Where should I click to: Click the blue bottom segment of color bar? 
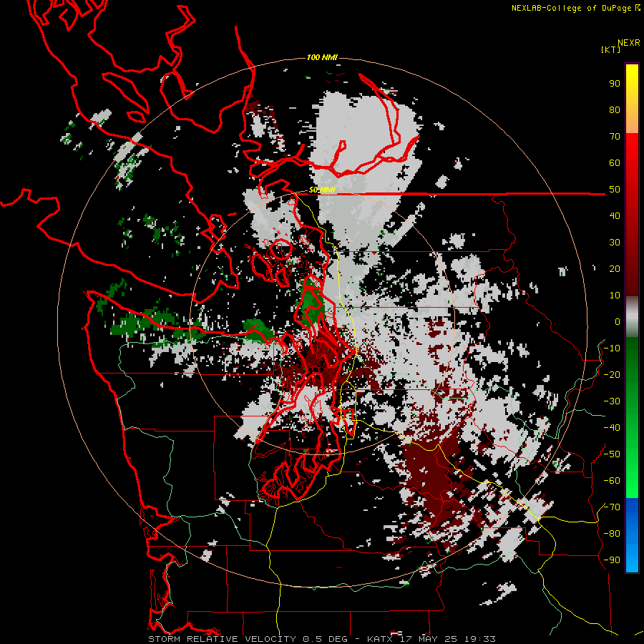pyautogui.click(x=632, y=535)
